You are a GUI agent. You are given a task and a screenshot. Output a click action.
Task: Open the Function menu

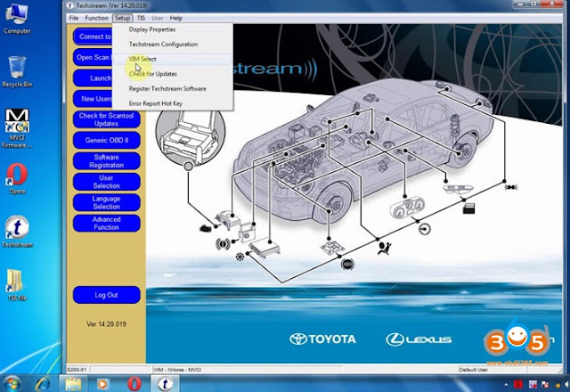(96, 18)
